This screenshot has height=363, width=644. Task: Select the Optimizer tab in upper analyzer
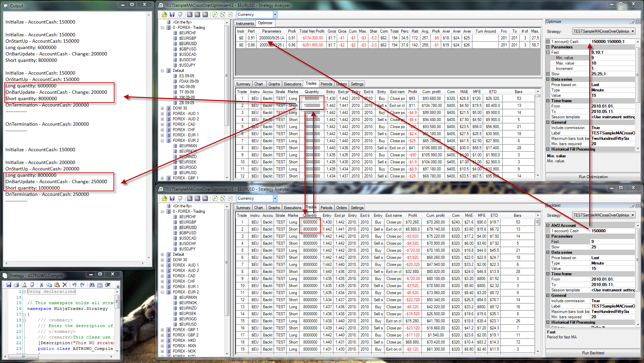pyautogui.click(x=265, y=23)
